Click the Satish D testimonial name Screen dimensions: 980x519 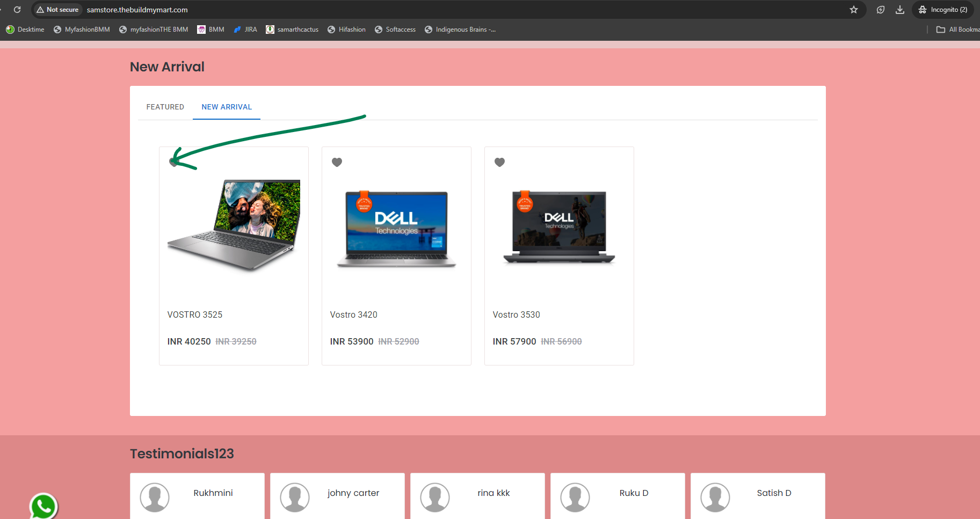(x=774, y=493)
